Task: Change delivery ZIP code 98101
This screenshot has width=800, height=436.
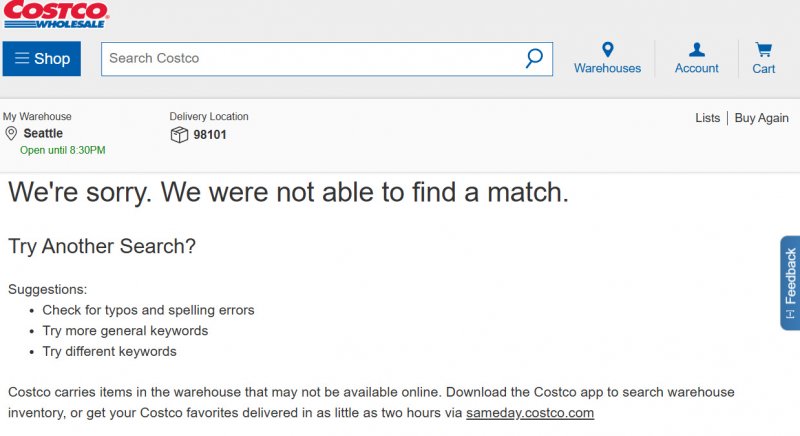Action: [x=210, y=134]
